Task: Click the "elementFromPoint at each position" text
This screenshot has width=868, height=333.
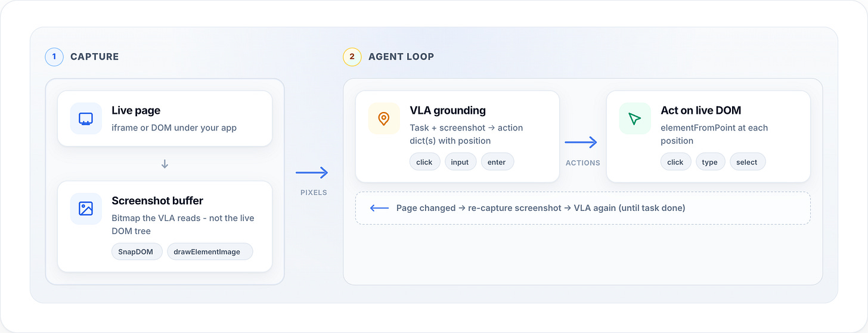Action: click(714, 134)
